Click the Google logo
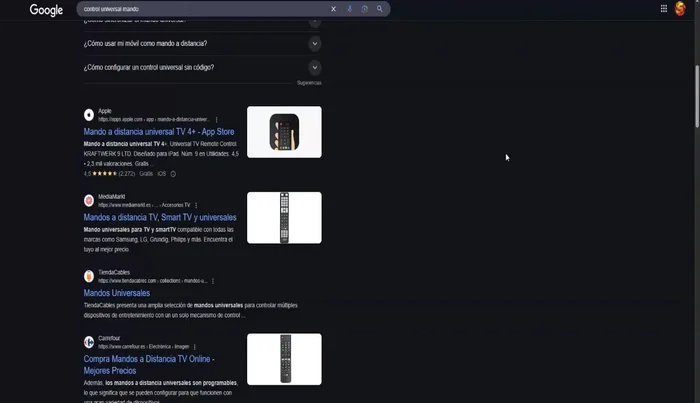Screen dimensions: 700x403 pyautogui.click(x=46, y=10)
